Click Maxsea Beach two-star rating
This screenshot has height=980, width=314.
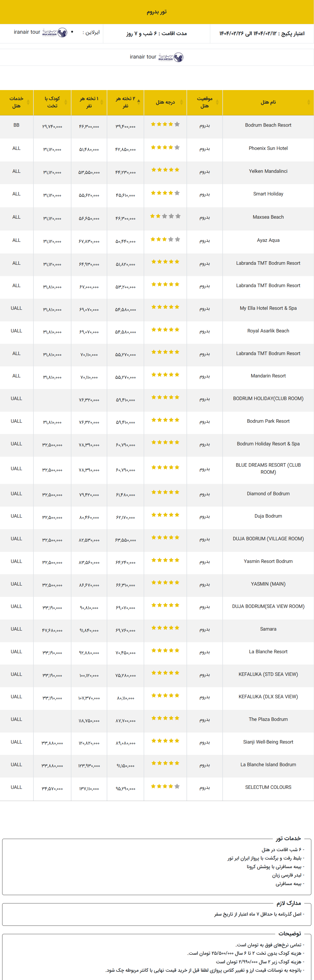(165, 216)
